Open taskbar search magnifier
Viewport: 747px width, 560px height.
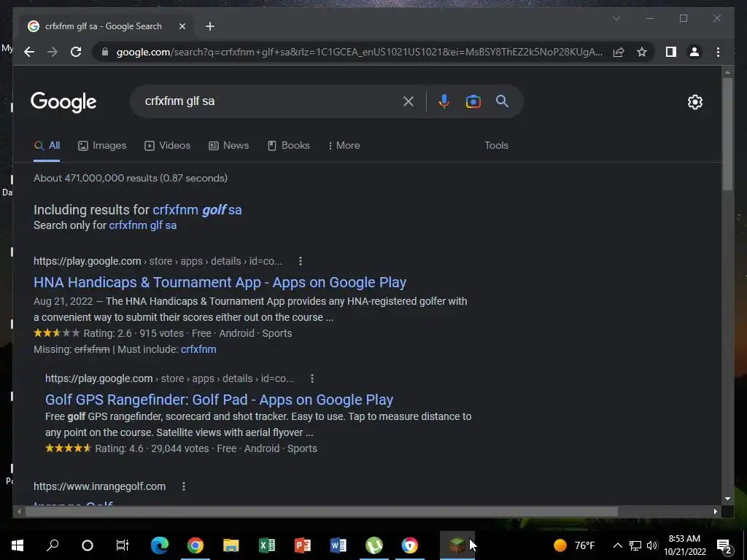tap(53, 545)
